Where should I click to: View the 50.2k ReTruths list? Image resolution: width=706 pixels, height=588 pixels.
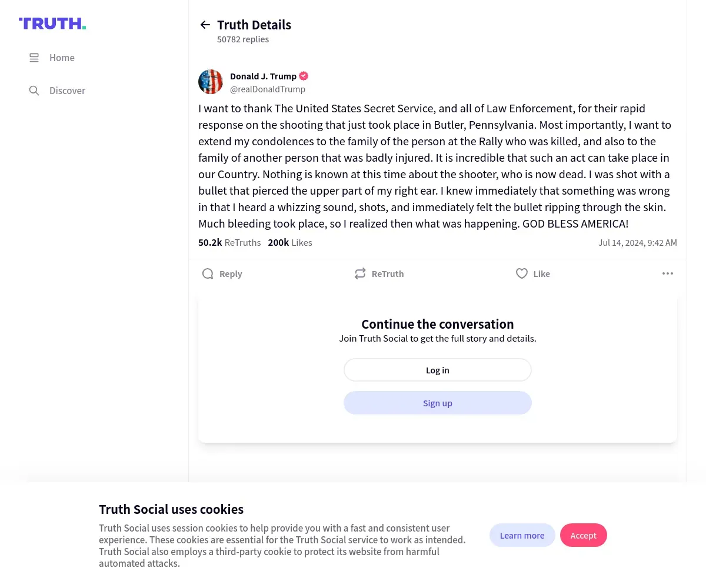[x=229, y=242]
